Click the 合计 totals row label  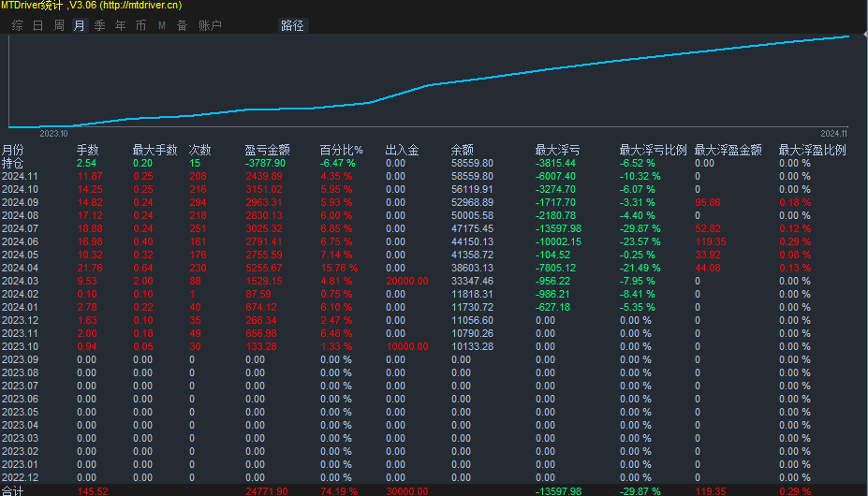13,491
